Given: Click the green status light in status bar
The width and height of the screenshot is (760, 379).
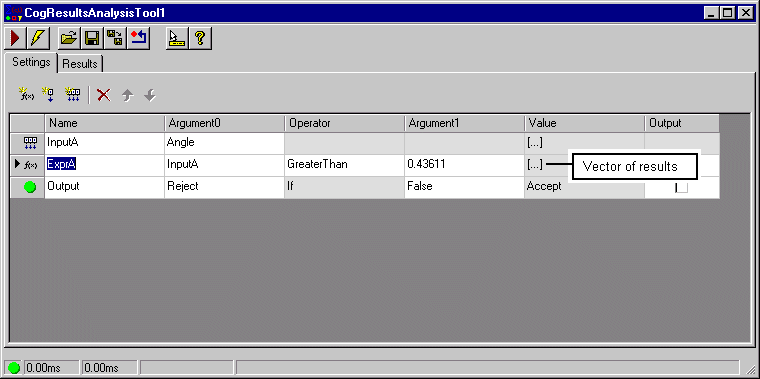Looking at the screenshot, I should tap(14, 368).
